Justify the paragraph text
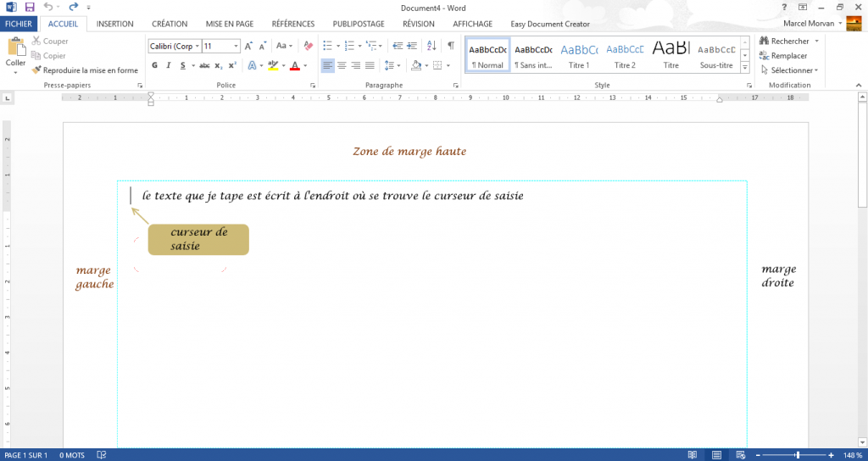Screen dimensions: 868x461 (x=370, y=65)
